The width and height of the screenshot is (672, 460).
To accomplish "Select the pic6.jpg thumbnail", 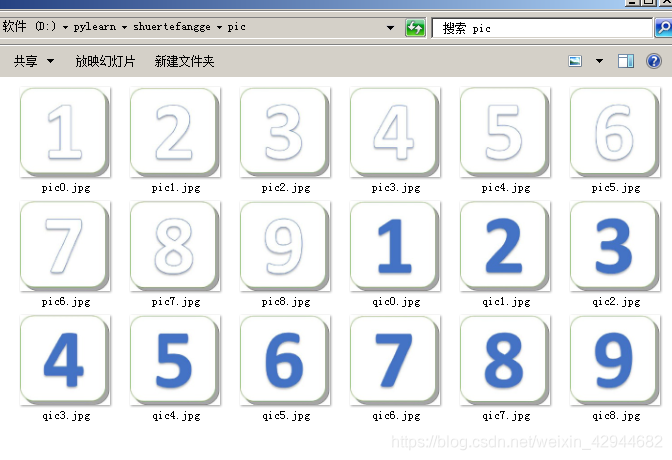I will click(65, 246).
